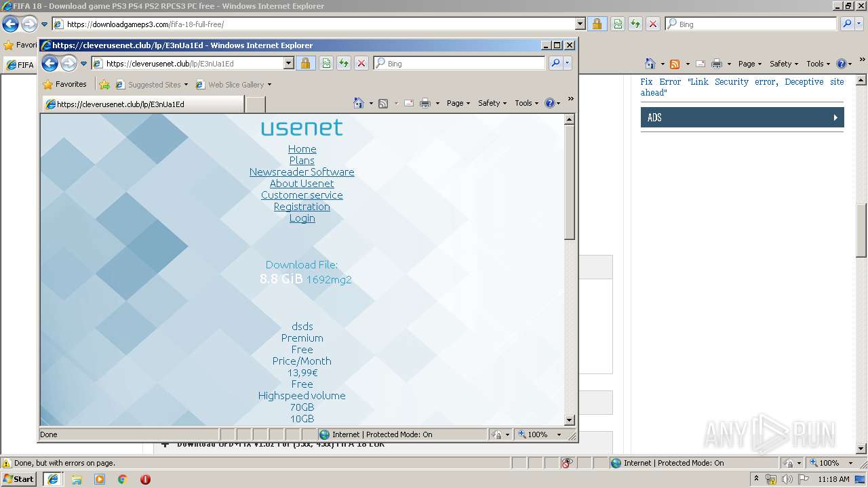
Task: Click the Bing search magnifier in popup window
Action: click(555, 63)
